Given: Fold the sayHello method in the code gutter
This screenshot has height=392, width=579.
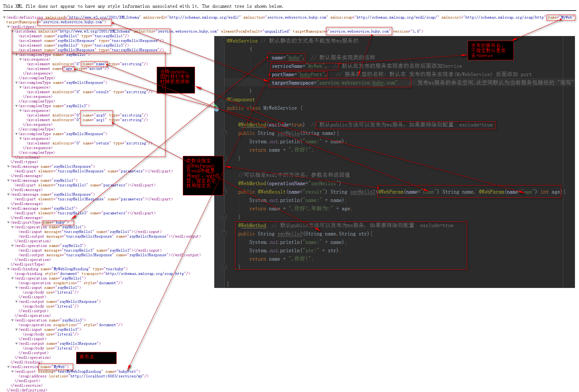Looking at the screenshot, I should coord(224,133).
